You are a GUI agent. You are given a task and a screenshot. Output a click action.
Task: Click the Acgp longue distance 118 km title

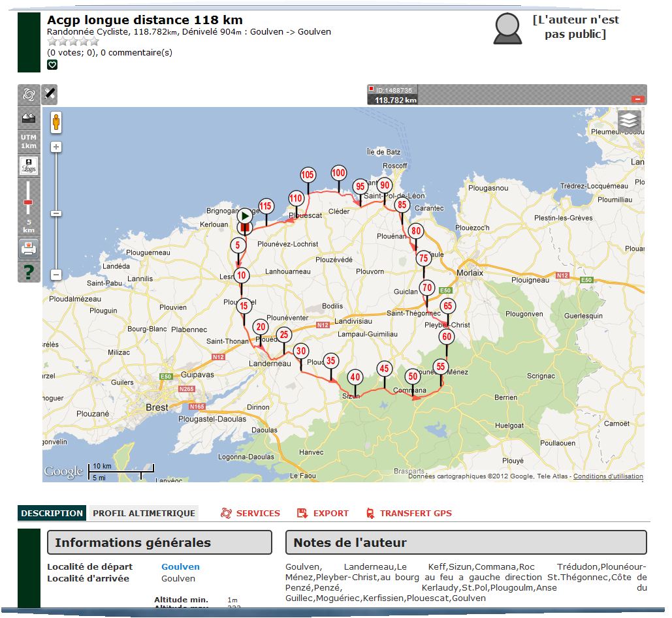click(145, 20)
